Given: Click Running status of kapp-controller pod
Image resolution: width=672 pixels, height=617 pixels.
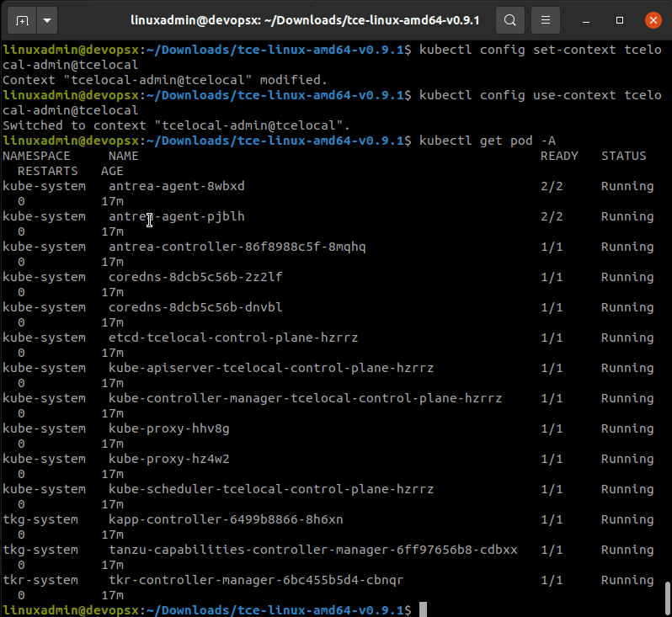Looking at the screenshot, I should [627, 519].
